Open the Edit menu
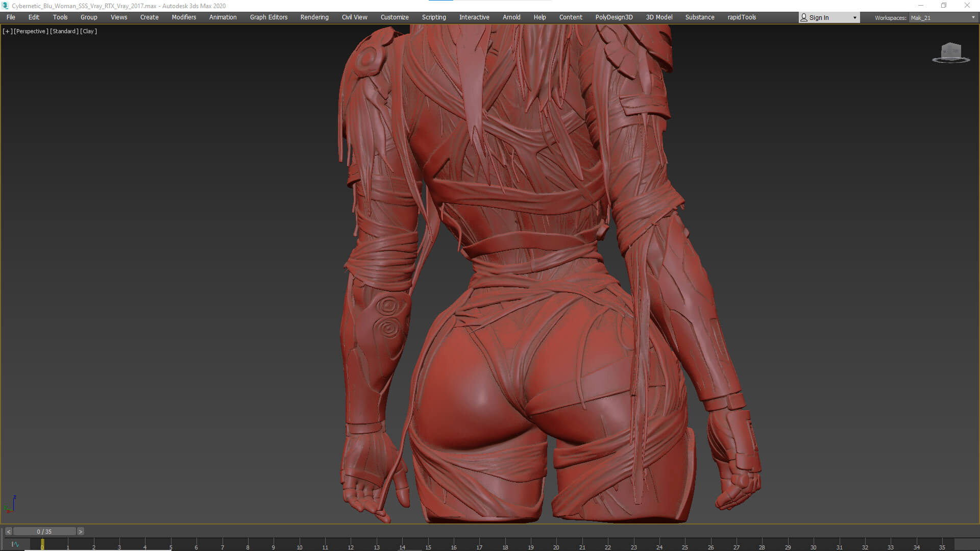 click(x=34, y=17)
